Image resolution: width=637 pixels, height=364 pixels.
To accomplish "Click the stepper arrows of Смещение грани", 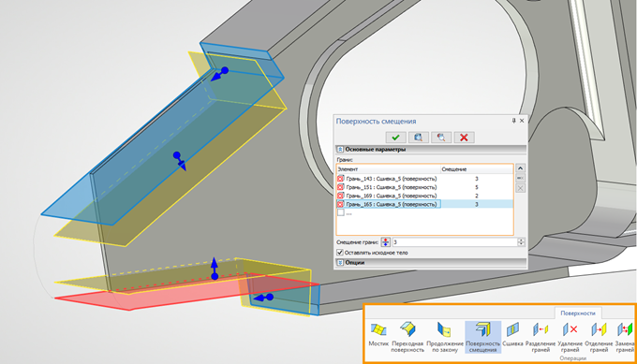I will coord(521,241).
